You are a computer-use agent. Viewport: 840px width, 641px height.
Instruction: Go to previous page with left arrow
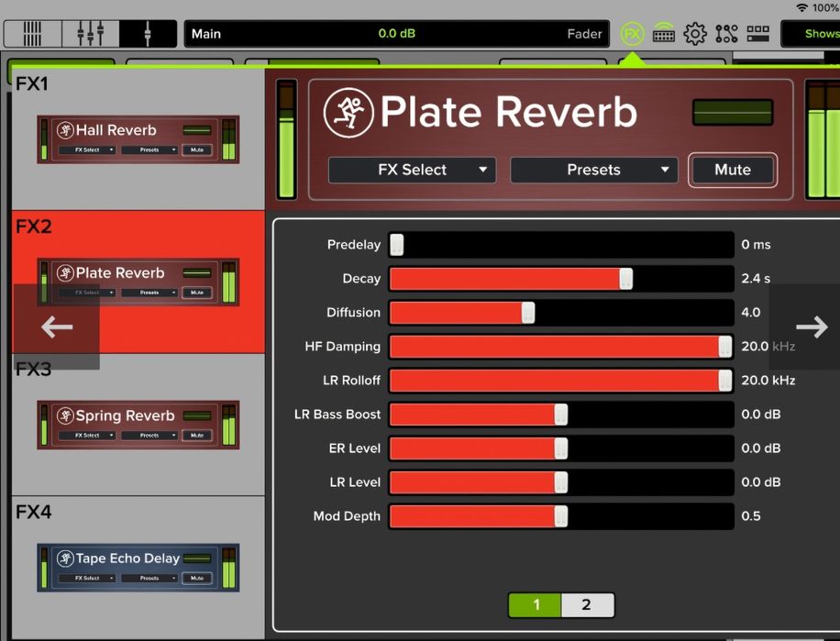tap(57, 326)
